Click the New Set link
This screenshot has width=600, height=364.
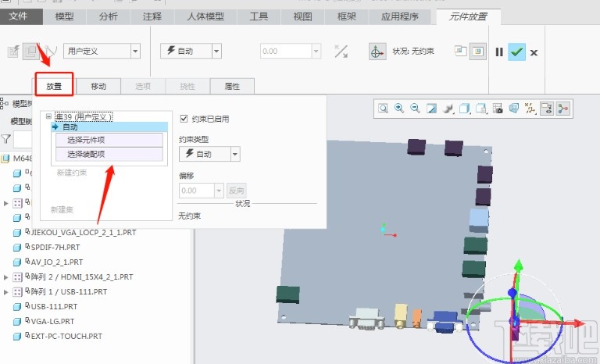tap(62, 210)
